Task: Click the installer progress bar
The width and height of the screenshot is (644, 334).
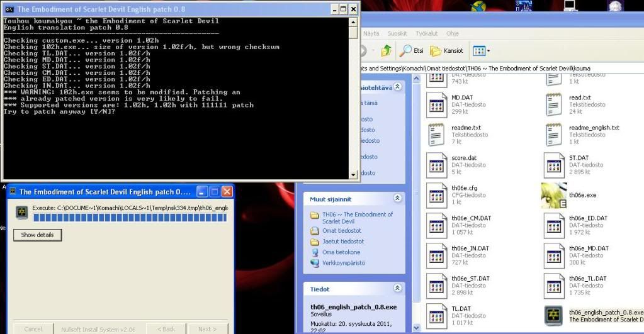Action: click(130, 218)
